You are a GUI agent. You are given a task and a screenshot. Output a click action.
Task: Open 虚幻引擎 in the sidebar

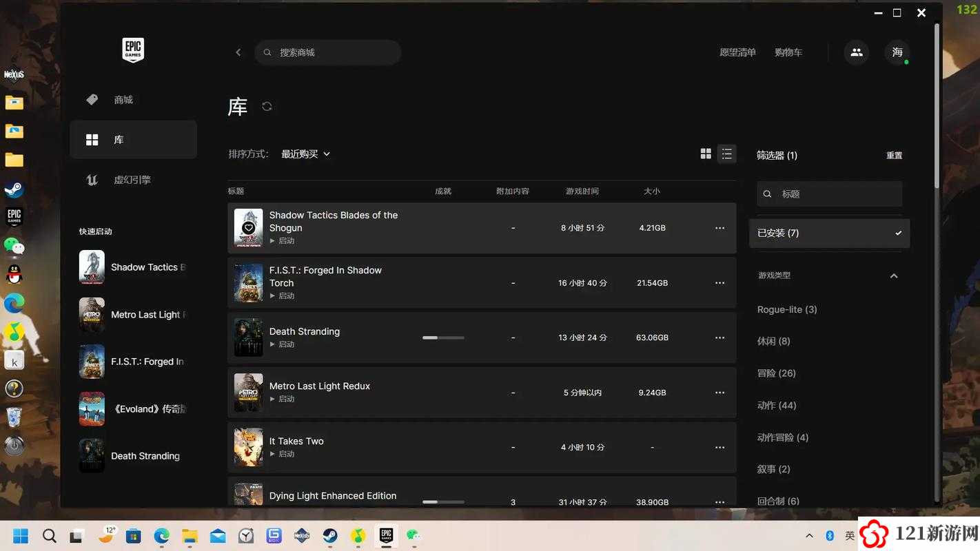133,180
